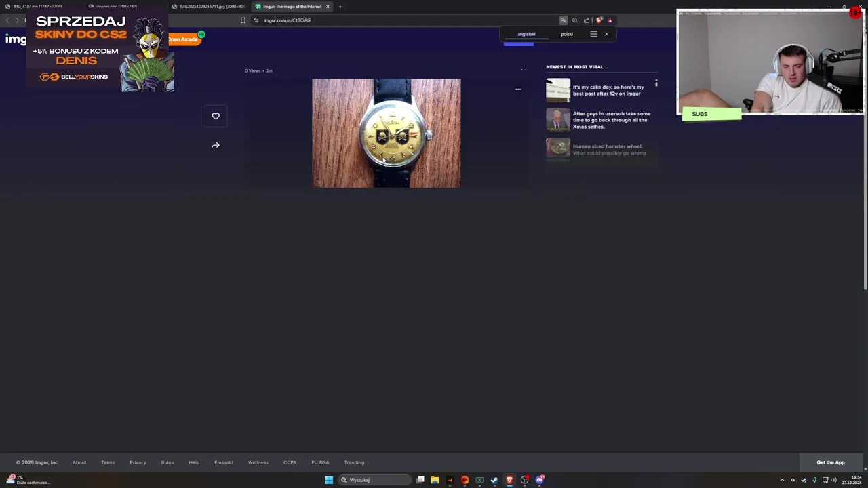Click the CCPA footer link

click(290, 462)
